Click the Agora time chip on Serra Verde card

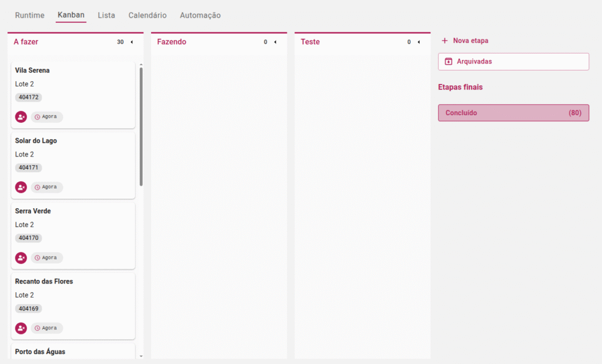pos(47,258)
